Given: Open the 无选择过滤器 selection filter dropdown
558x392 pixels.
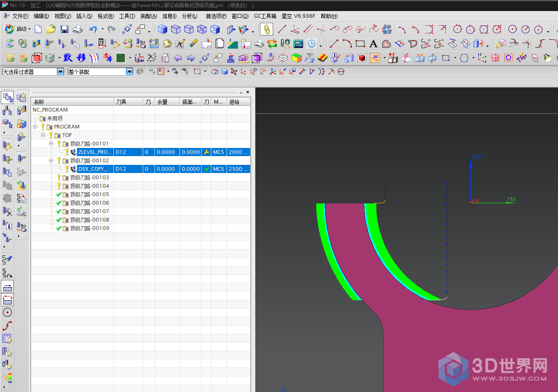Looking at the screenshot, I should click(61, 72).
